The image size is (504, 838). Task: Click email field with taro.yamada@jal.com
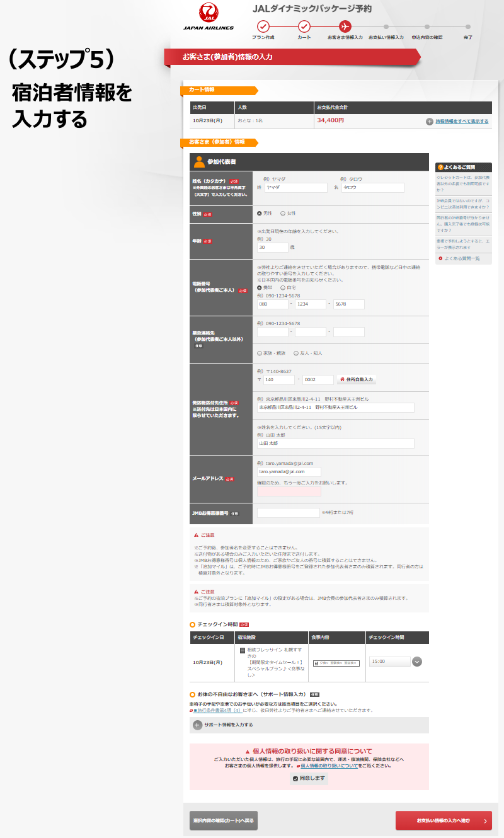(289, 471)
